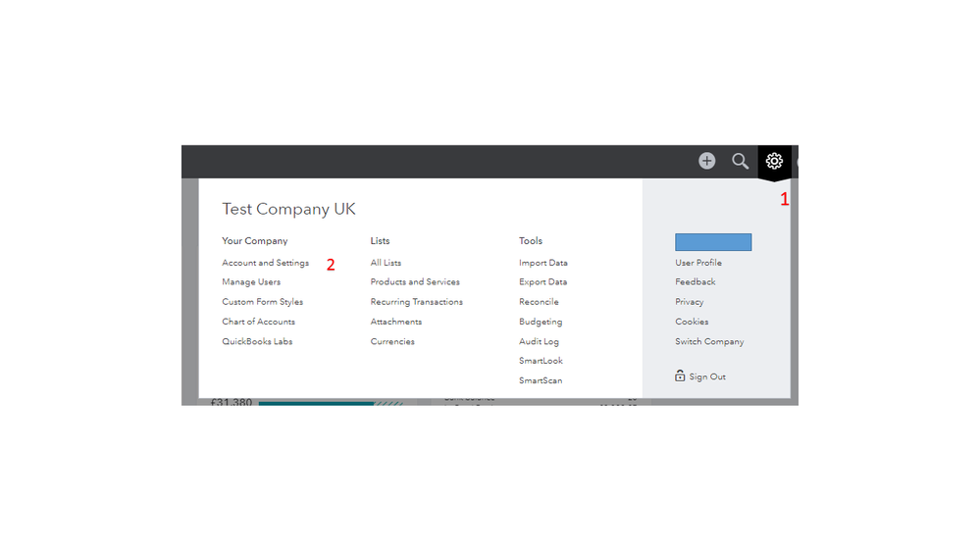980x551 pixels.
Task: Select Import Data tool
Action: (543, 263)
